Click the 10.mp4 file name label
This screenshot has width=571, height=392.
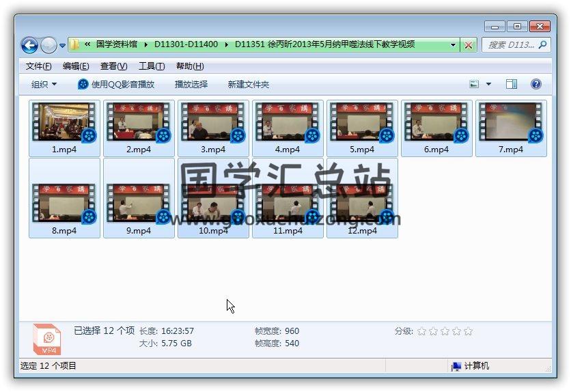click(213, 231)
